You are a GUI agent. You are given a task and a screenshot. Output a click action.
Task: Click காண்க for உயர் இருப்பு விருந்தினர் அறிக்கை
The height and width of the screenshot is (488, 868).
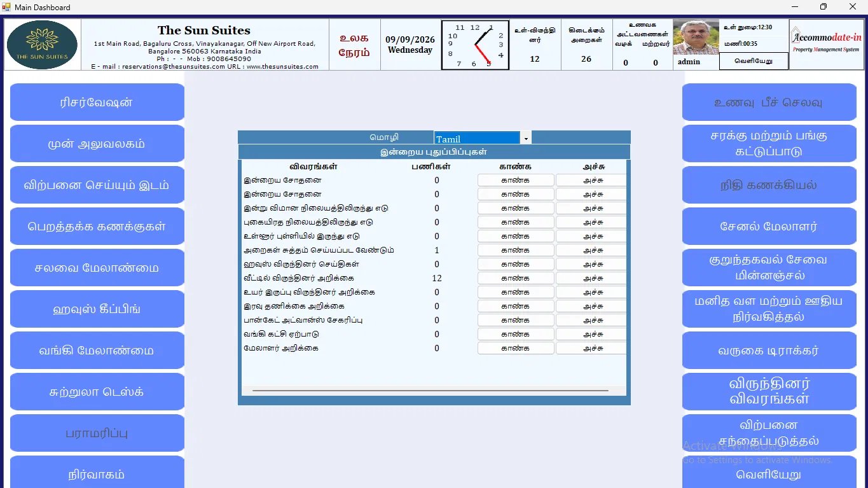(x=516, y=292)
